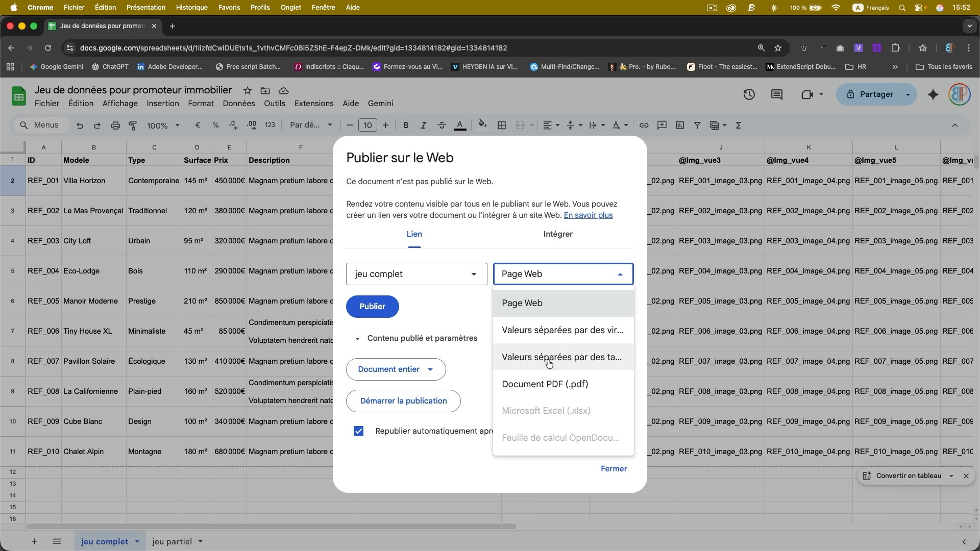Click the fill color paint bucket
The image size is (980, 551).
pos(482,125)
